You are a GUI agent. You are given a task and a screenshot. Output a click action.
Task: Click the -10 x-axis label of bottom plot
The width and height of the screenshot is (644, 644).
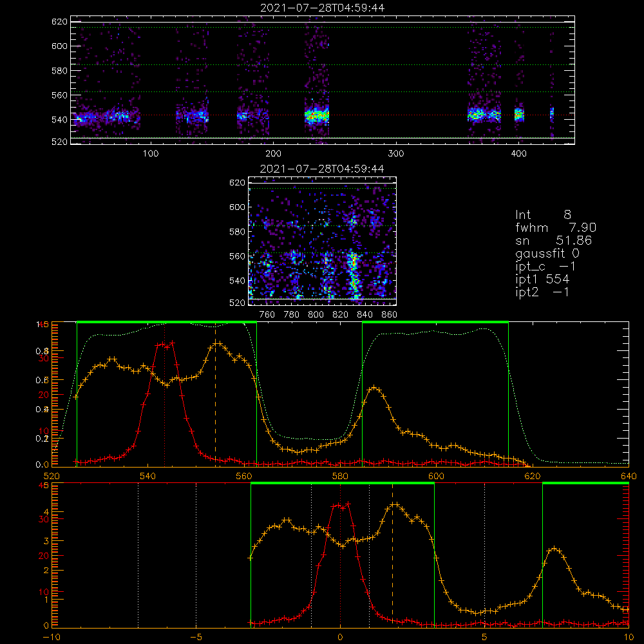pyautogui.click(x=52, y=637)
